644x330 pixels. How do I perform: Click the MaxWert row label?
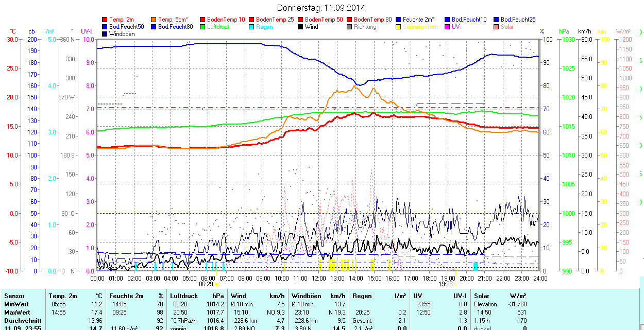pyautogui.click(x=17, y=312)
